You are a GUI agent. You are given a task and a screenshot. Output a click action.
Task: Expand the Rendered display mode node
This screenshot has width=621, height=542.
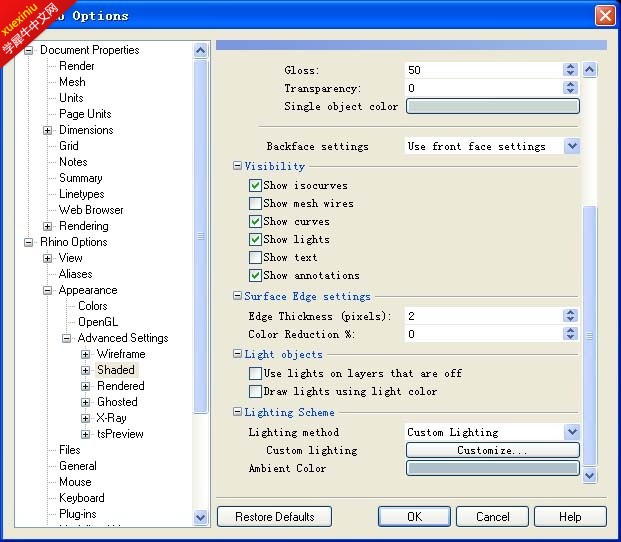86,386
